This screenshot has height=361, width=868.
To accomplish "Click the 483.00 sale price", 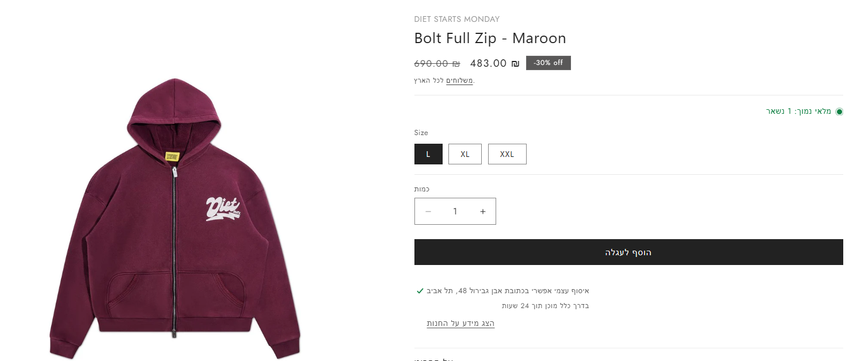I will [x=494, y=64].
